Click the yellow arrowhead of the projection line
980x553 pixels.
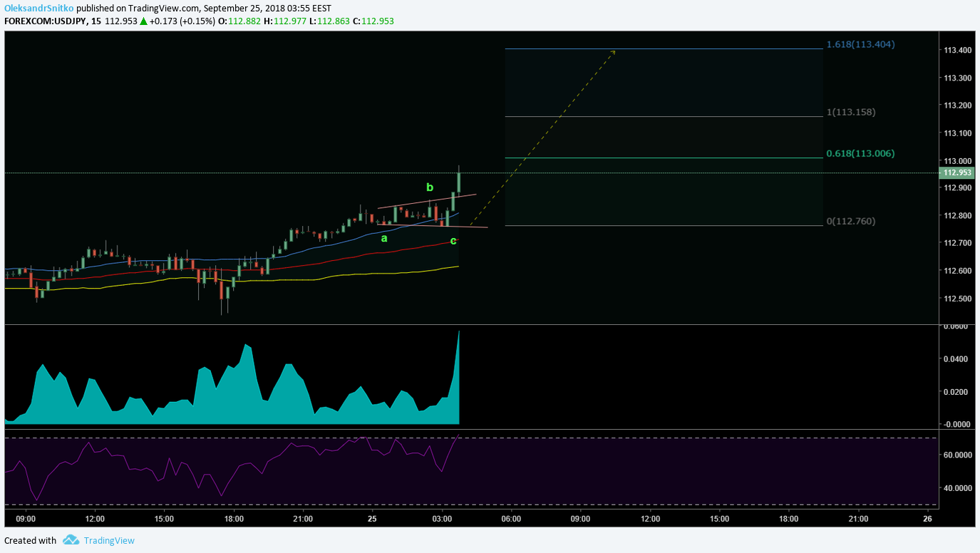[x=613, y=53]
